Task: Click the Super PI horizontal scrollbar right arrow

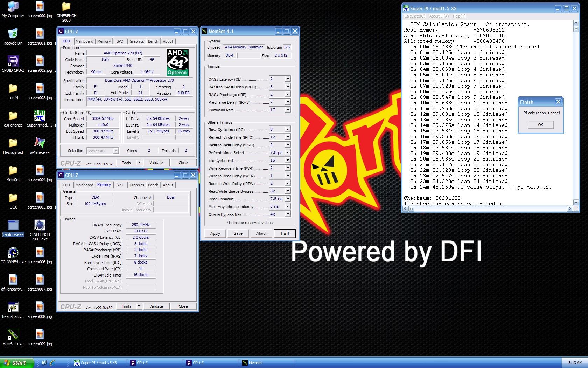Action: click(x=570, y=209)
